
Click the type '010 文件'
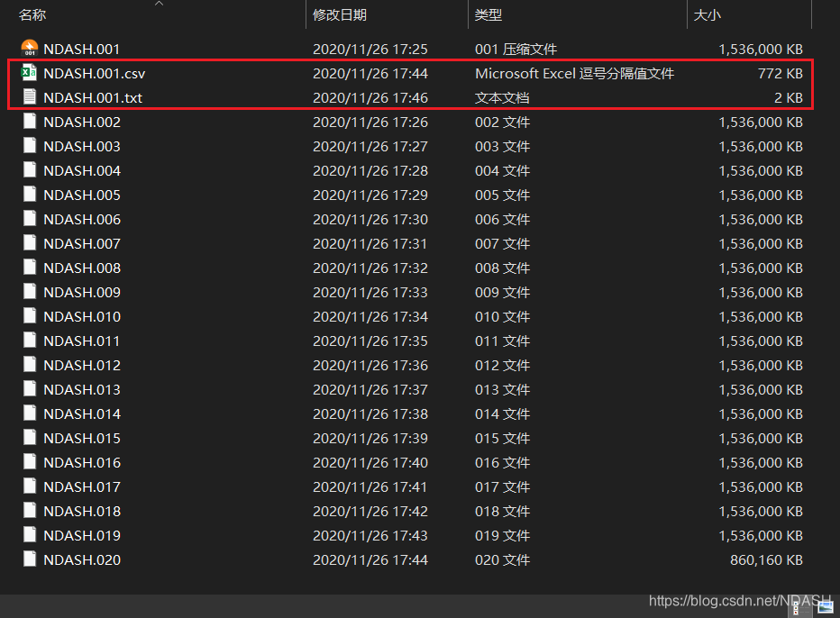tap(502, 316)
